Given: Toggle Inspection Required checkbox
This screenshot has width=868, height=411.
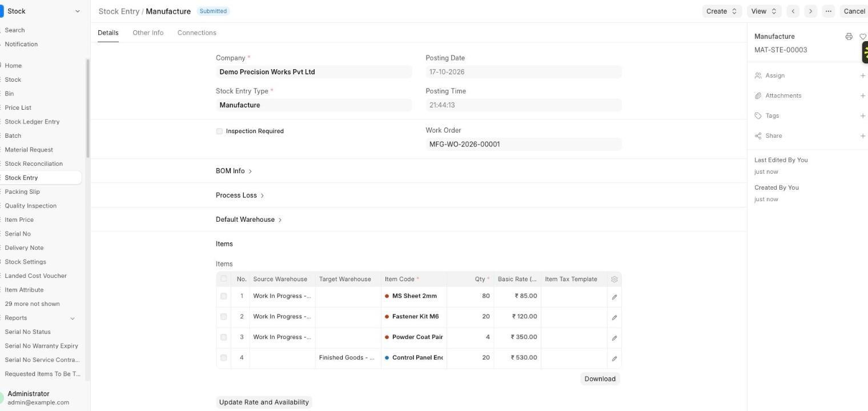Looking at the screenshot, I should (219, 131).
